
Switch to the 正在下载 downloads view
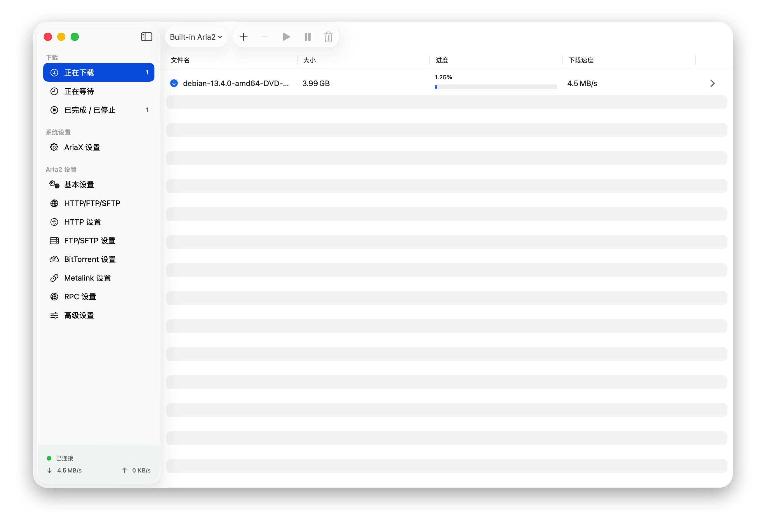tap(79, 72)
